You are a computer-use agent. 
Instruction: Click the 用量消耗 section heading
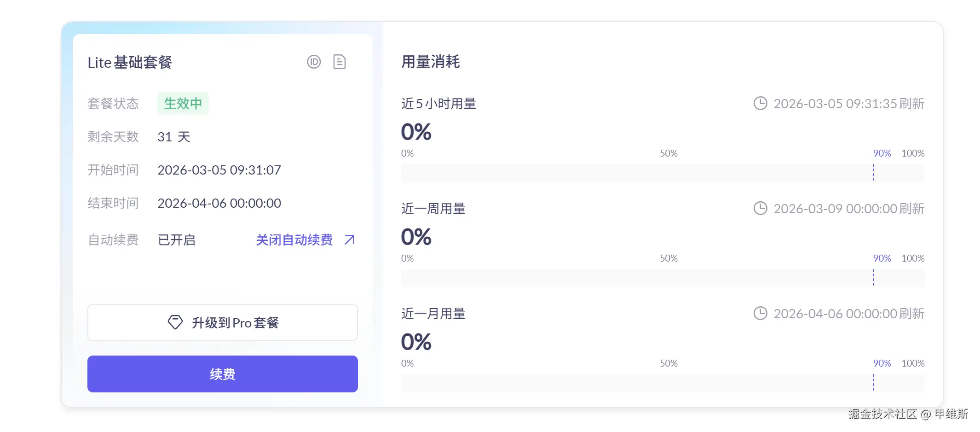pos(431,62)
